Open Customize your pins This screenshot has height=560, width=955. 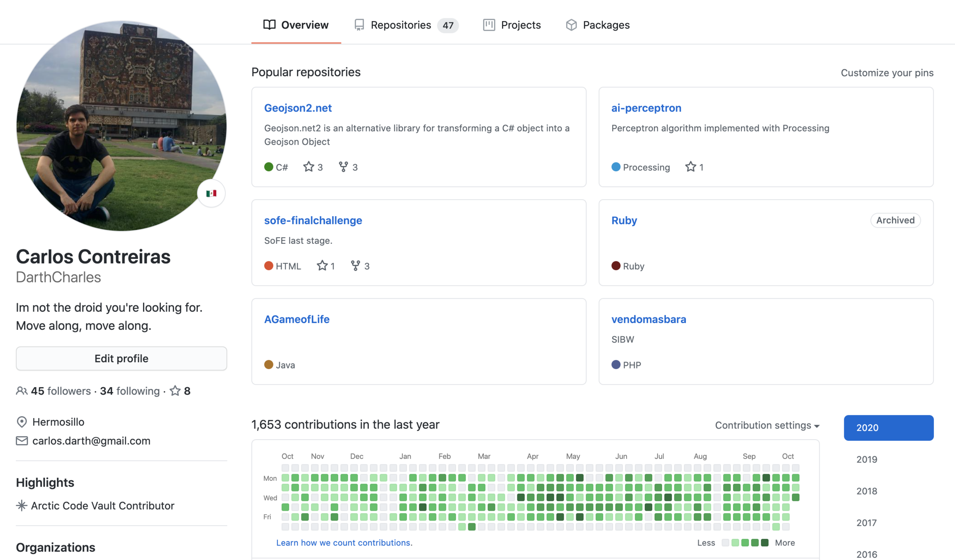click(887, 73)
